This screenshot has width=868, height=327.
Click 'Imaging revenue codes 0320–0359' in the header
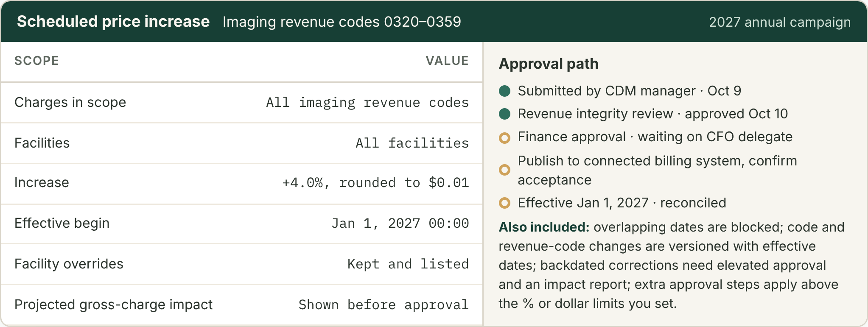pyautogui.click(x=342, y=22)
